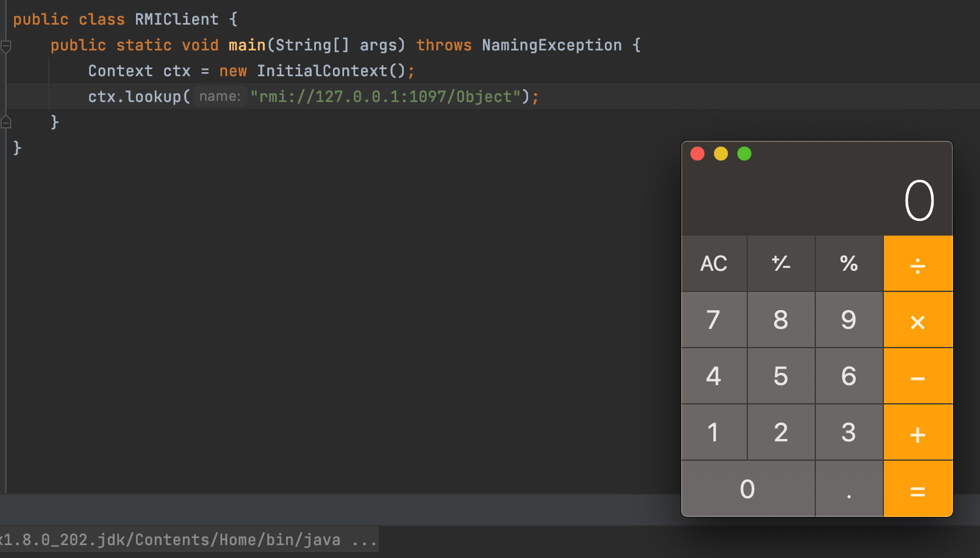Click the NamingException class name
Viewport: 980px width, 558px height.
pyautogui.click(x=552, y=45)
